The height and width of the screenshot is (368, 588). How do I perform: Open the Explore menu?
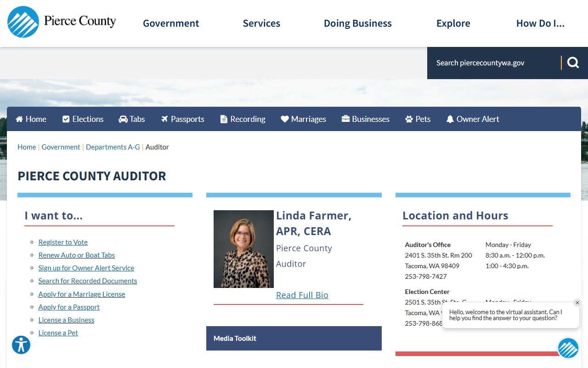(x=453, y=23)
